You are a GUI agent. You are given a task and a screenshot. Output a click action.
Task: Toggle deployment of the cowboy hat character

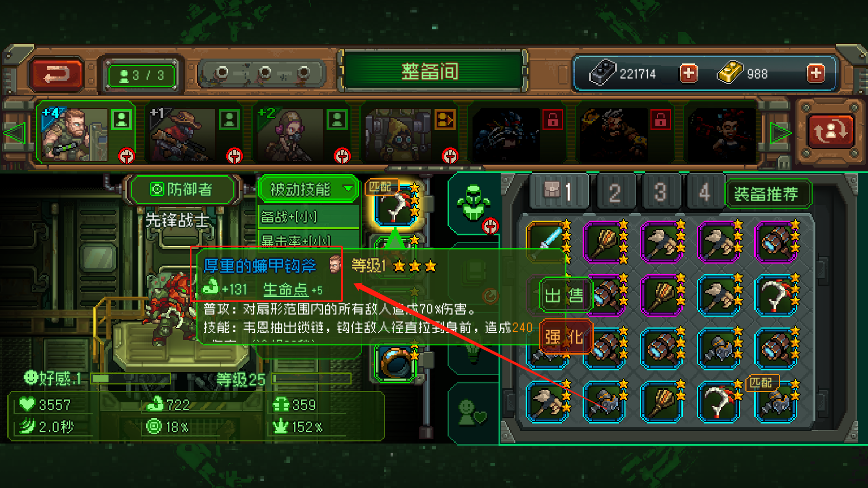[x=229, y=120]
